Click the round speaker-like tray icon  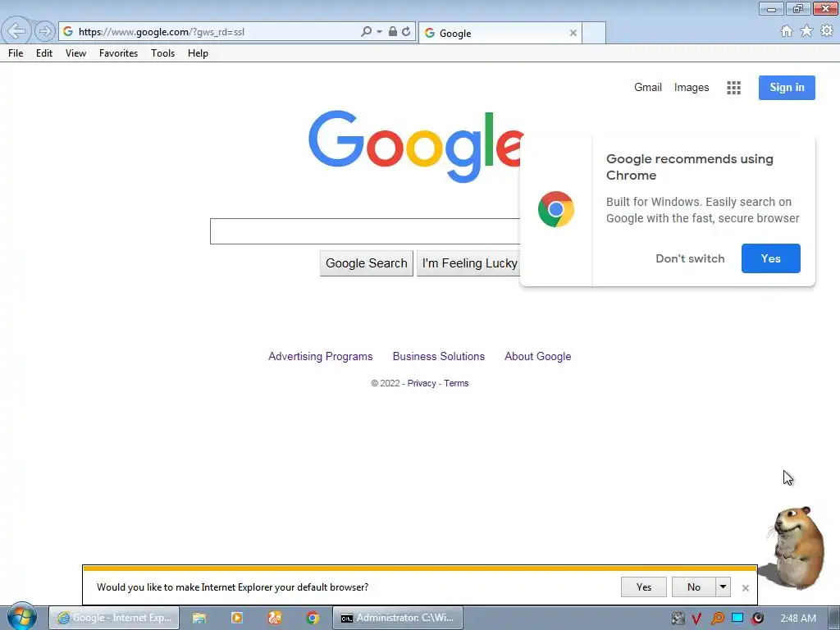point(757,619)
